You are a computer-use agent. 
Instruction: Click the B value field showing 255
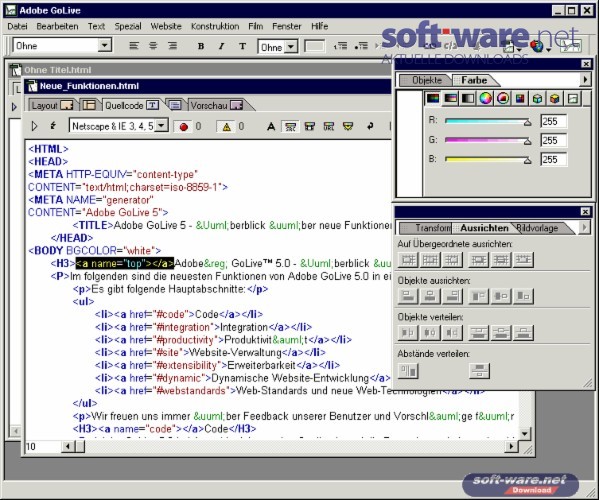[554, 160]
